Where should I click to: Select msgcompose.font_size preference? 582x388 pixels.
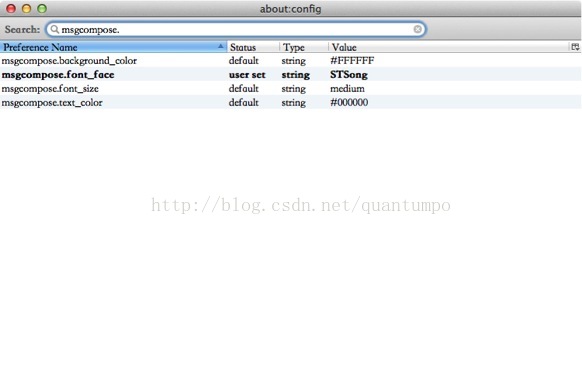tap(50, 89)
